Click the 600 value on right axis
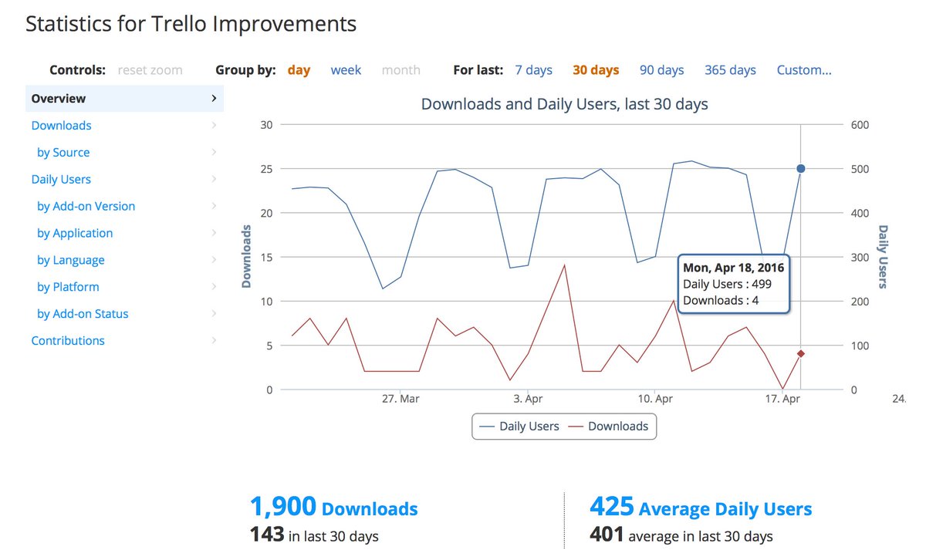This screenshot has width=926, height=560. click(x=859, y=125)
